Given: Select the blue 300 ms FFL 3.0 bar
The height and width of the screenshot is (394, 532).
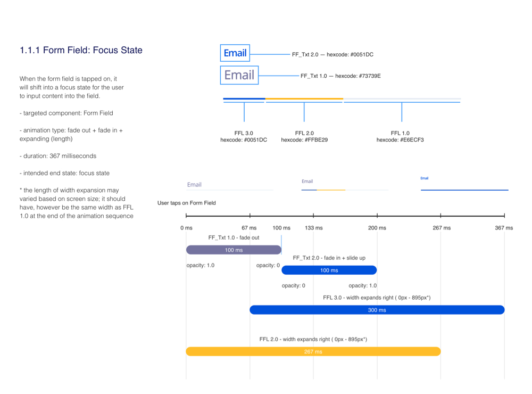Looking at the screenshot, I should click(377, 310).
